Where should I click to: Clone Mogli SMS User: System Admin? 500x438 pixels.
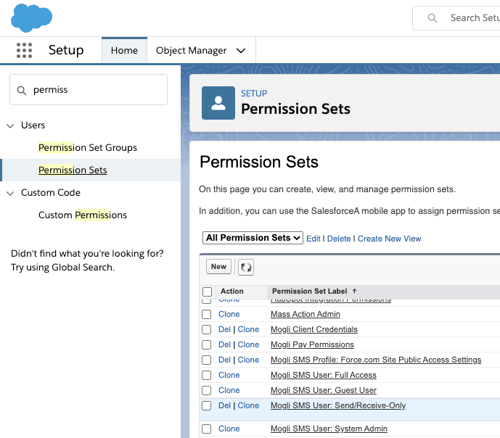point(229,429)
